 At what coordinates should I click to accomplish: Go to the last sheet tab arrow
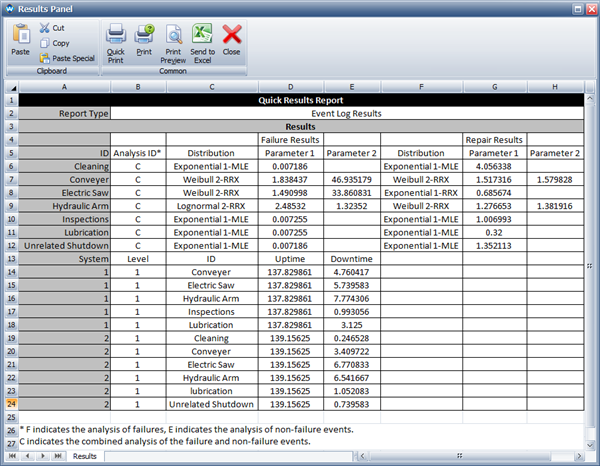point(57,455)
